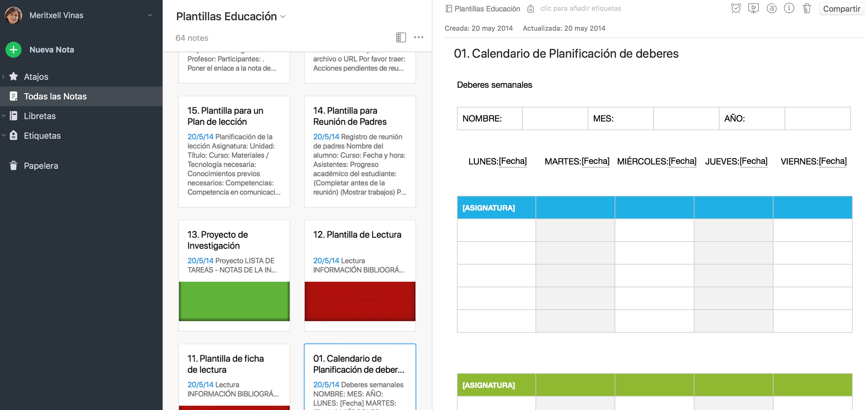Click the Libretas notebook icon
The image size is (868, 410).
(13, 116)
